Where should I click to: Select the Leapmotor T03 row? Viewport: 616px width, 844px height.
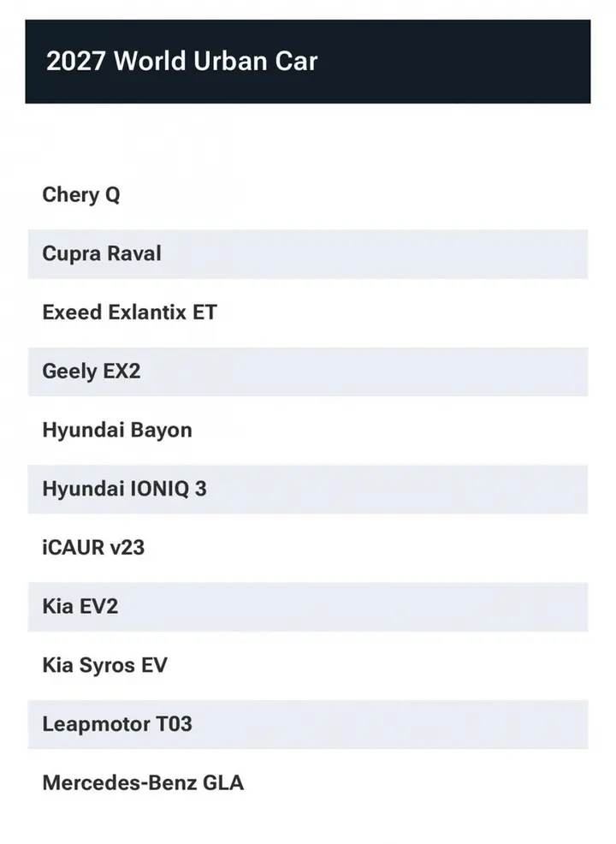click(x=308, y=724)
